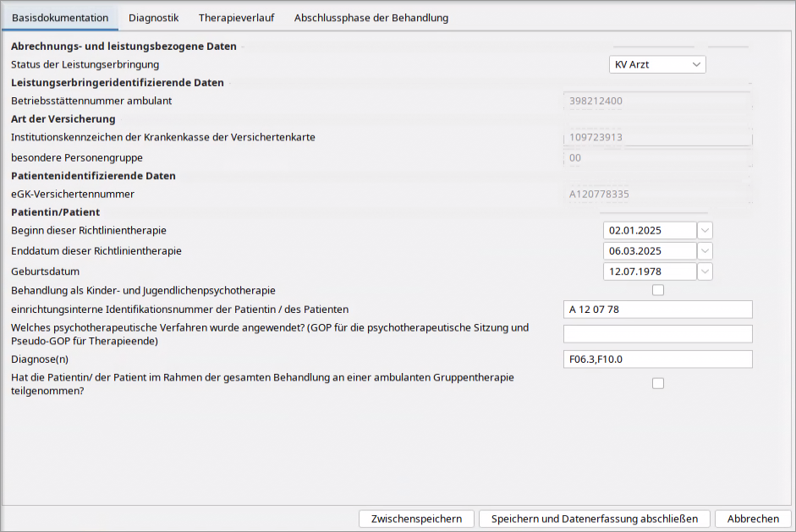Check ambulante Gruppentherapie participation box
The image size is (796, 532).
coord(658,383)
